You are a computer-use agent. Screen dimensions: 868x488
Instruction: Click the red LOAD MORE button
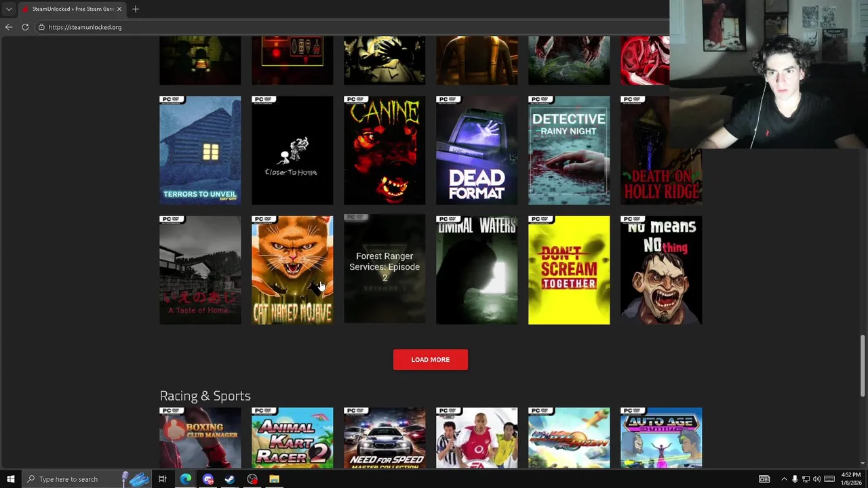click(431, 359)
